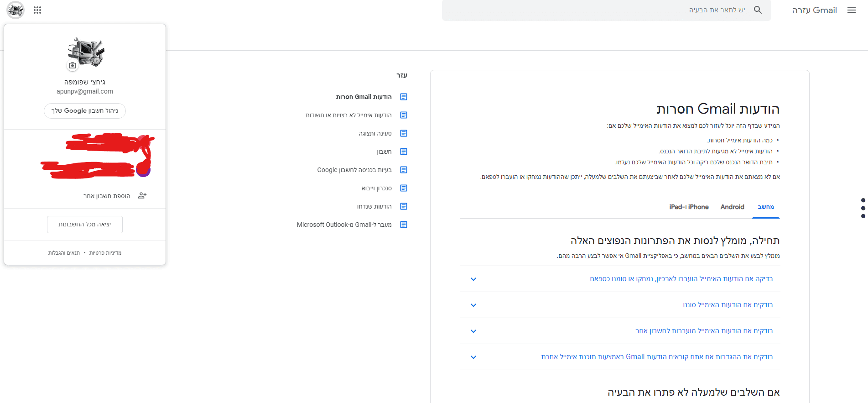The height and width of the screenshot is (403, 868).
Task: Open 'חשבון' help topic
Action: click(384, 152)
